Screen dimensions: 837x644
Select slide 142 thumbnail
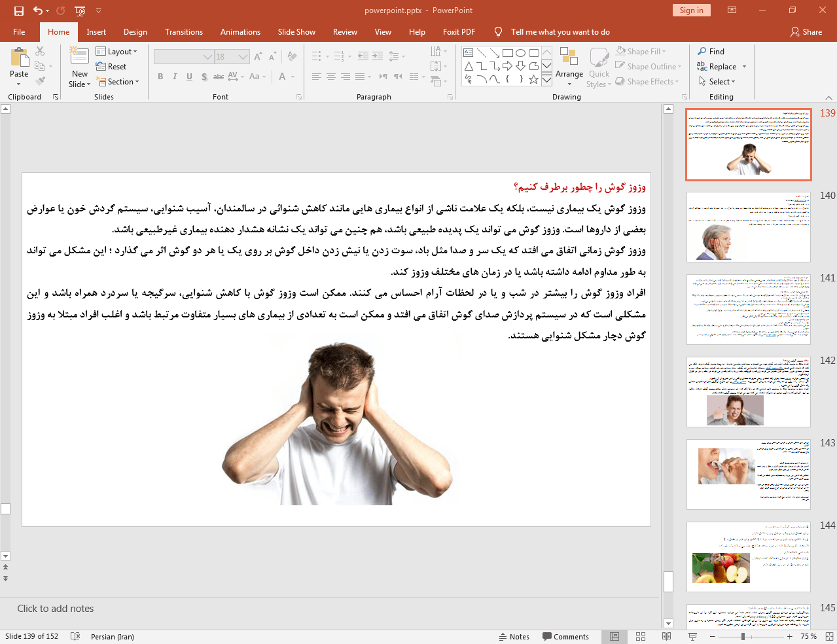point(748,391)
